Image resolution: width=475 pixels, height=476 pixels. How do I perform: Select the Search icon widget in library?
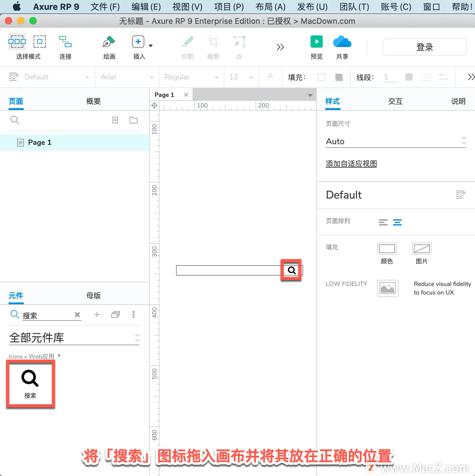(30, 384)
